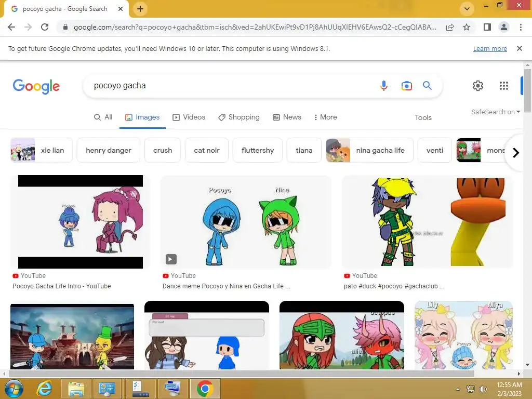Click the Google logo

[x=36, y=86]
